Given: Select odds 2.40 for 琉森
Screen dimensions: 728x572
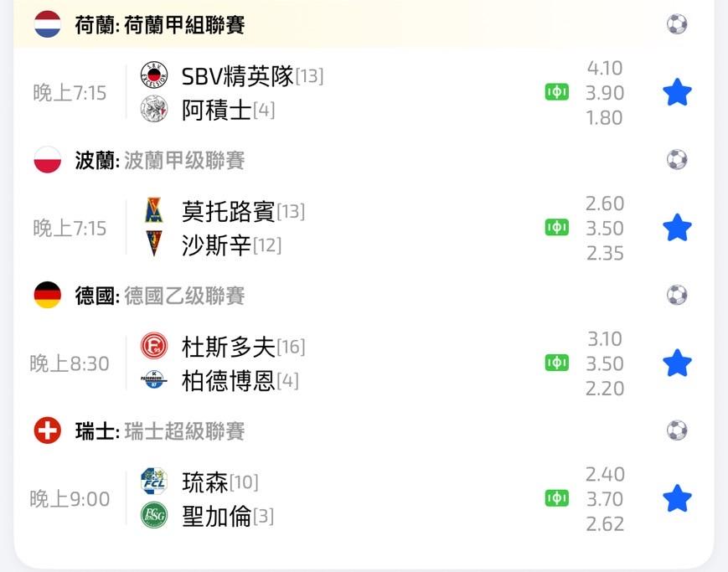Looking at the screenshot, I should click(605, 474).
